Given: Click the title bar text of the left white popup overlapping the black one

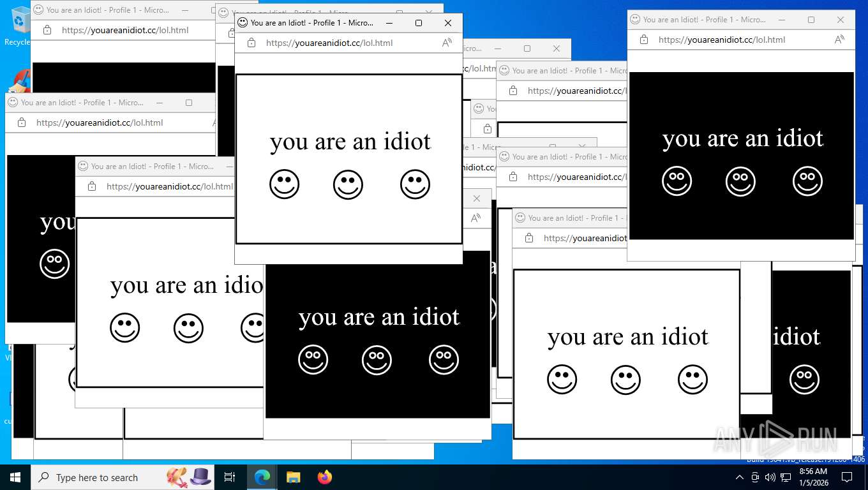Looking at the screenshot, I should (x=152, y=166).
